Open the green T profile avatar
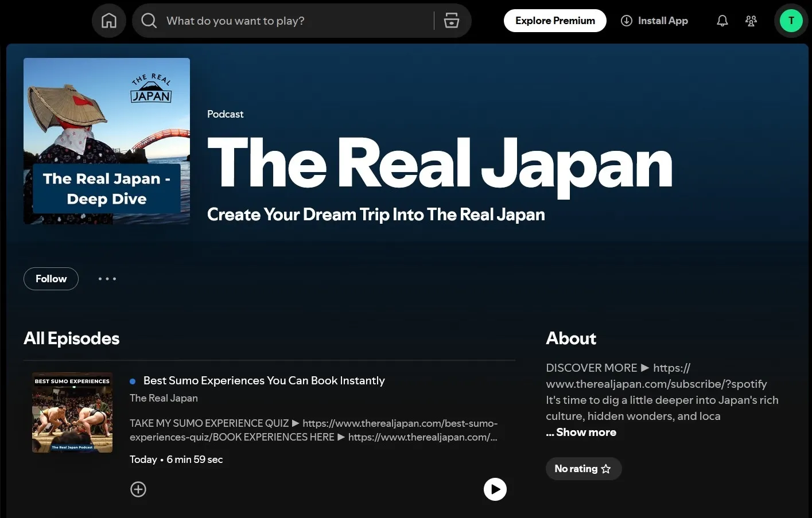The width and height of the screenshot is (812, 518). point(791,21)
